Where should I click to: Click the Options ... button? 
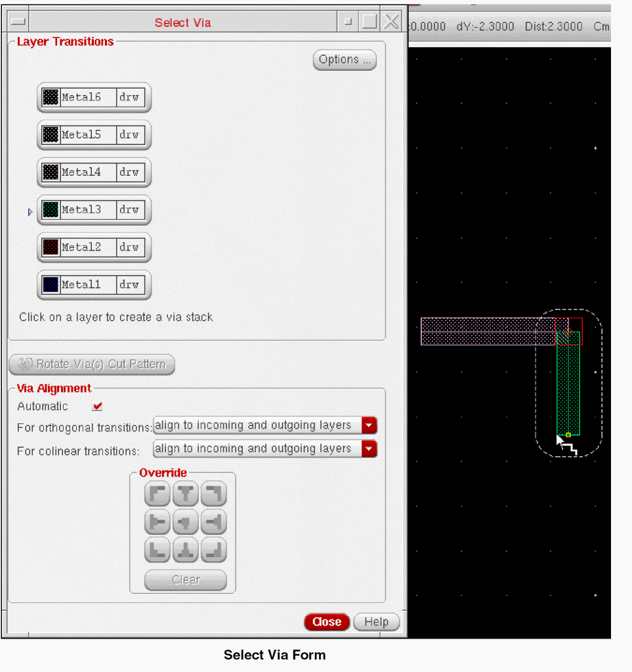click(x=345, y=60)
